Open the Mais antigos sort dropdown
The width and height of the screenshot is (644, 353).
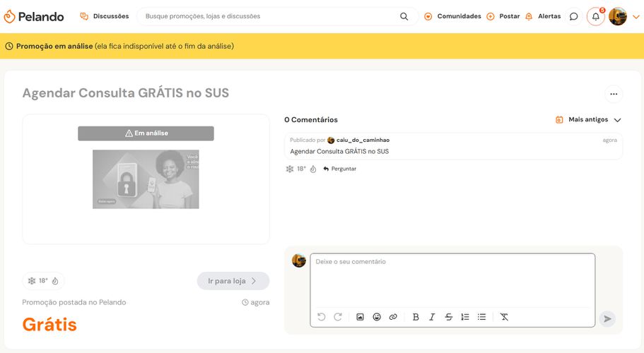pyautogui.click(x=588, y=120)
